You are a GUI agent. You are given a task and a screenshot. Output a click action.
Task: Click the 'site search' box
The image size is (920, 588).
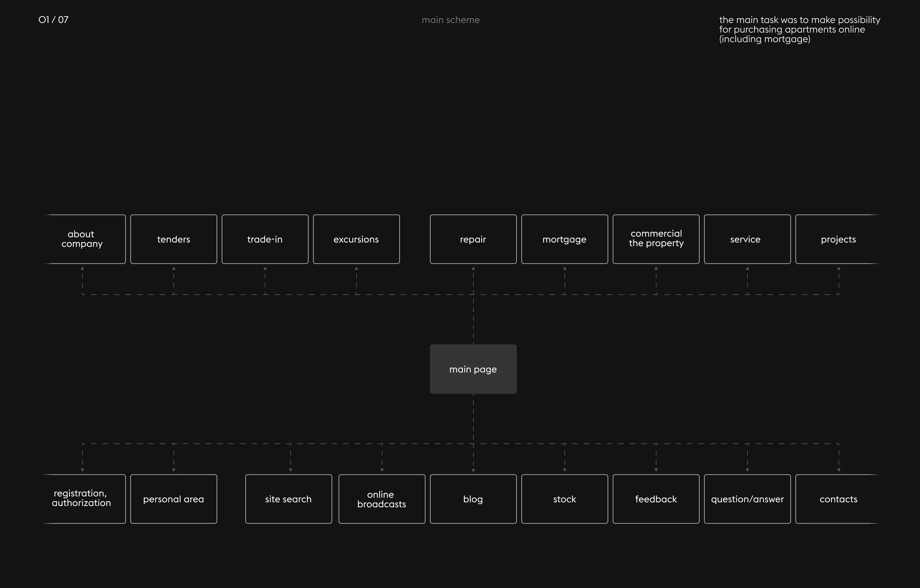click(288, 499)
